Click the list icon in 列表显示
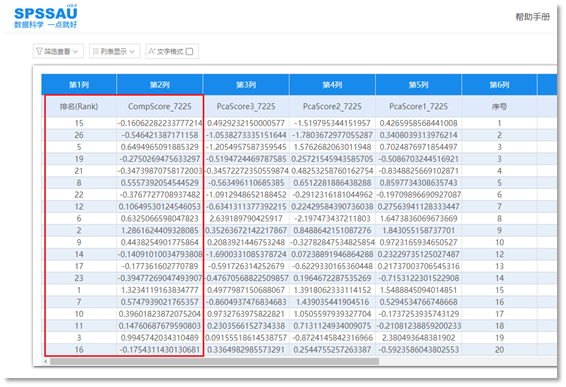 [95, 51]
